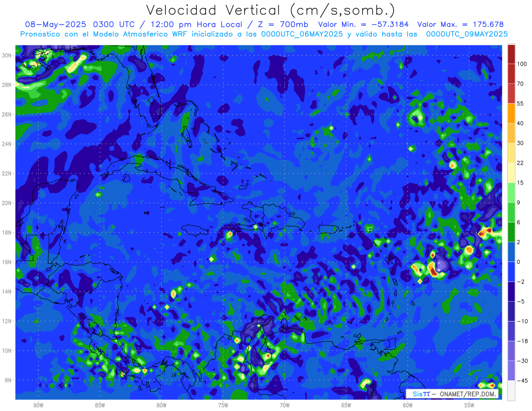Screen dimensions: 532x411
Task: Click the 28N latitude label
Action: pyautogui.click(x=7, y=85)
